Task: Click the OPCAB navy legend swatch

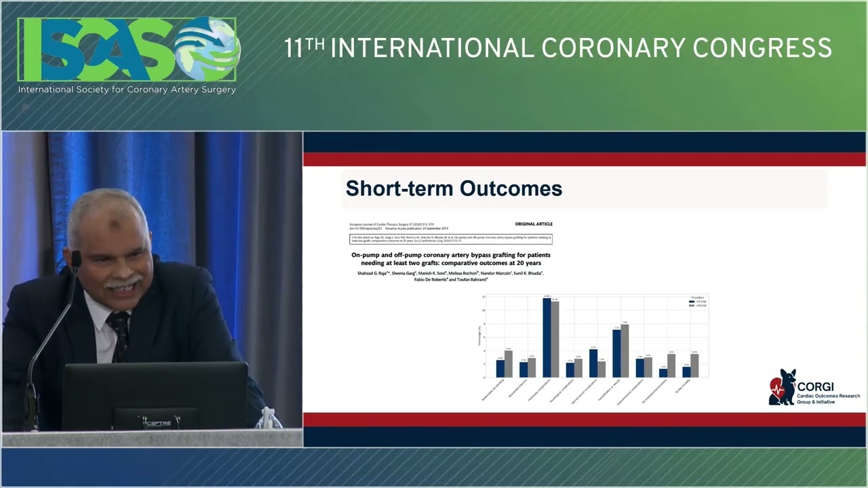Action: [692, 302]
